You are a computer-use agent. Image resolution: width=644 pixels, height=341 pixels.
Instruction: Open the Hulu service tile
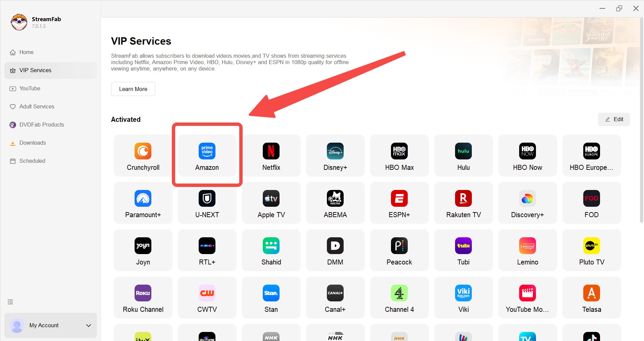(x=463, y=155)
